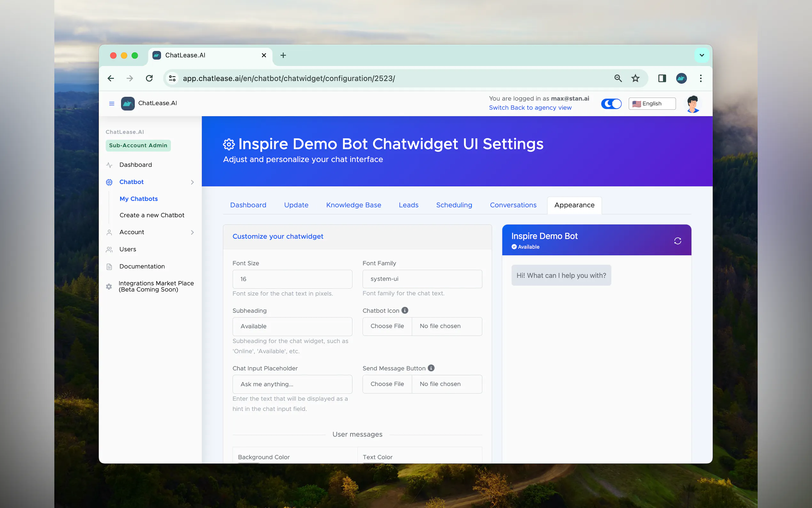Screen dimensions: 812x508
Task: Click the Send Message Button info icon
Action: pyautogui.click(x=431, y=368)
